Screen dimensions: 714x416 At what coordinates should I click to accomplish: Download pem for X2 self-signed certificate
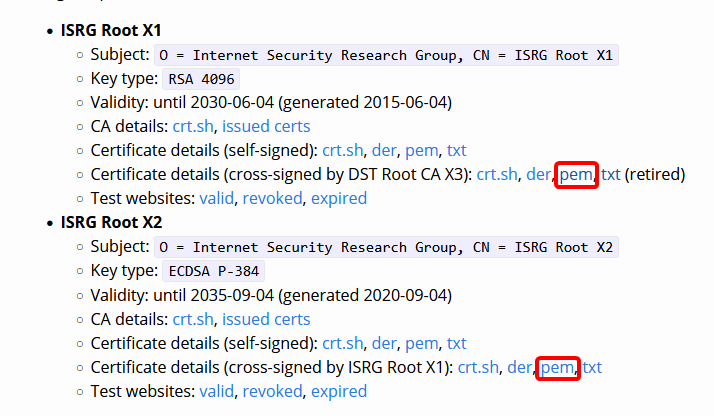pyautogui.click(x=422, y=344)
